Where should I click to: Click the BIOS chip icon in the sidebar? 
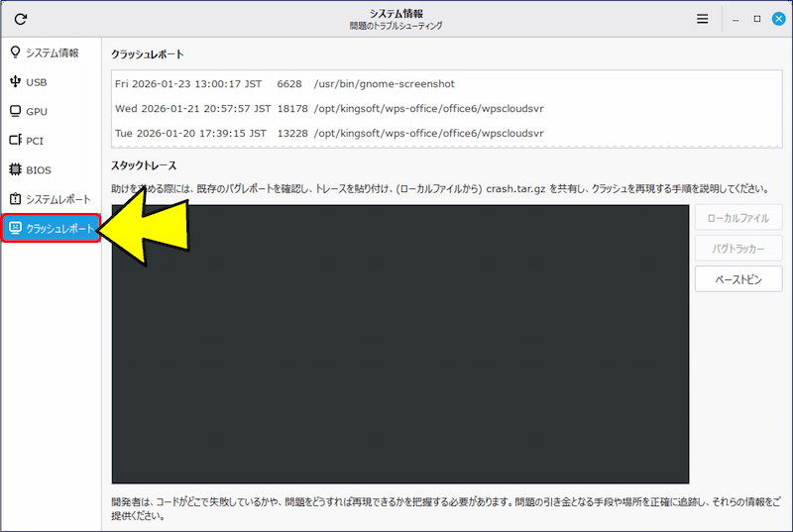click(15, 170)
